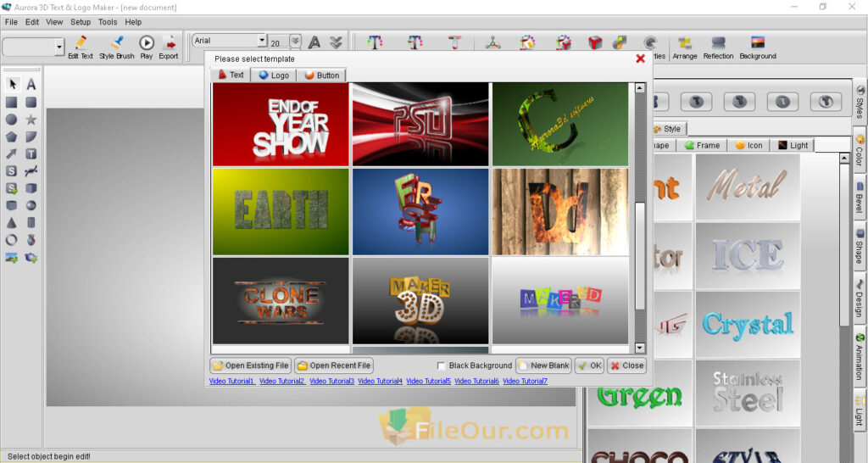Apply the Crystal text style
The width and height of the screenshot is (868, 463).
coord(748,324)
